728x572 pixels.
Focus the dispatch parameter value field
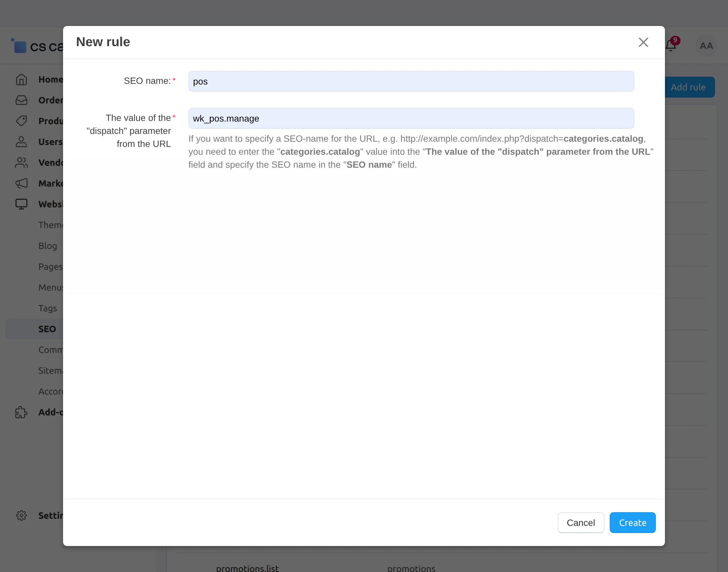411,119
